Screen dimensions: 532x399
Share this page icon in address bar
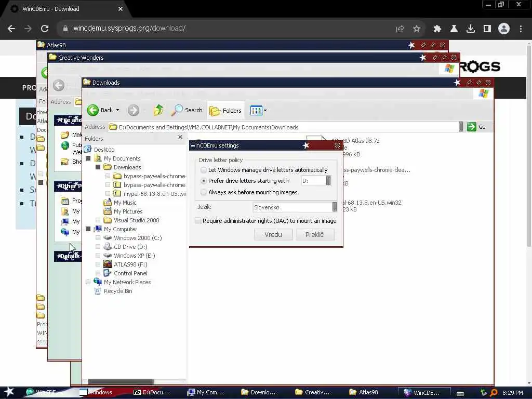point(400,29)
